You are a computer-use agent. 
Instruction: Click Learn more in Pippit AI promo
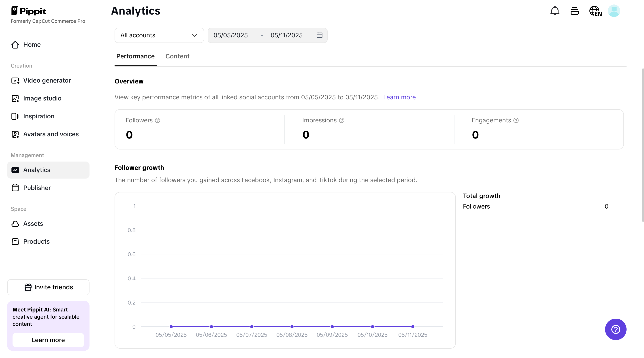(x=48, y=340)
